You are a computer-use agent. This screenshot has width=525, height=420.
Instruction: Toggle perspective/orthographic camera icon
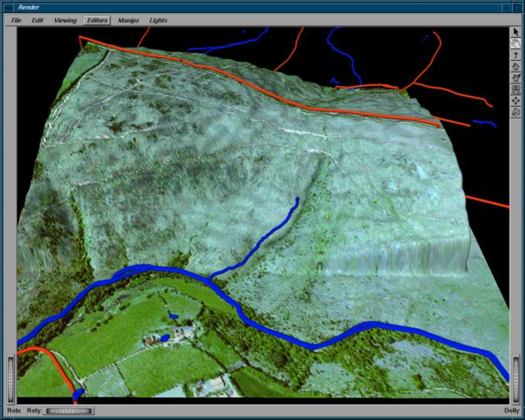pyautogui.click(x=516, y=113)
